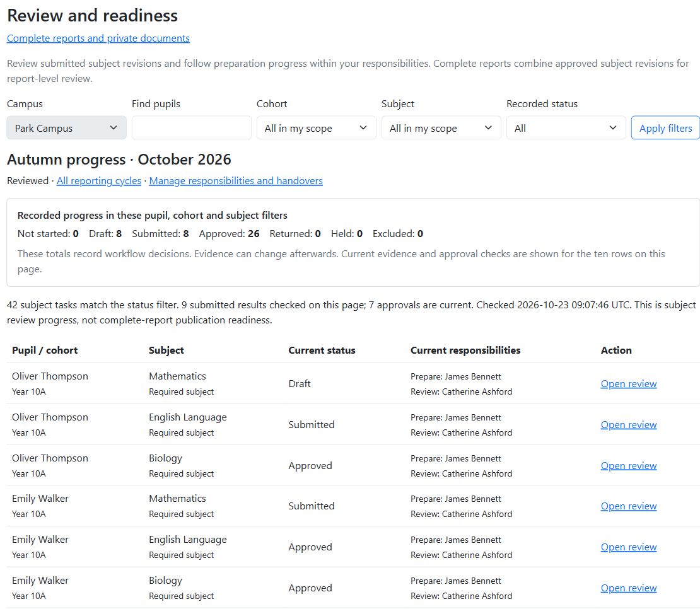Viewport: 700px width, 609px height.
Task: Click the Current responsibilities column header
Action: (x=465, y=351)
